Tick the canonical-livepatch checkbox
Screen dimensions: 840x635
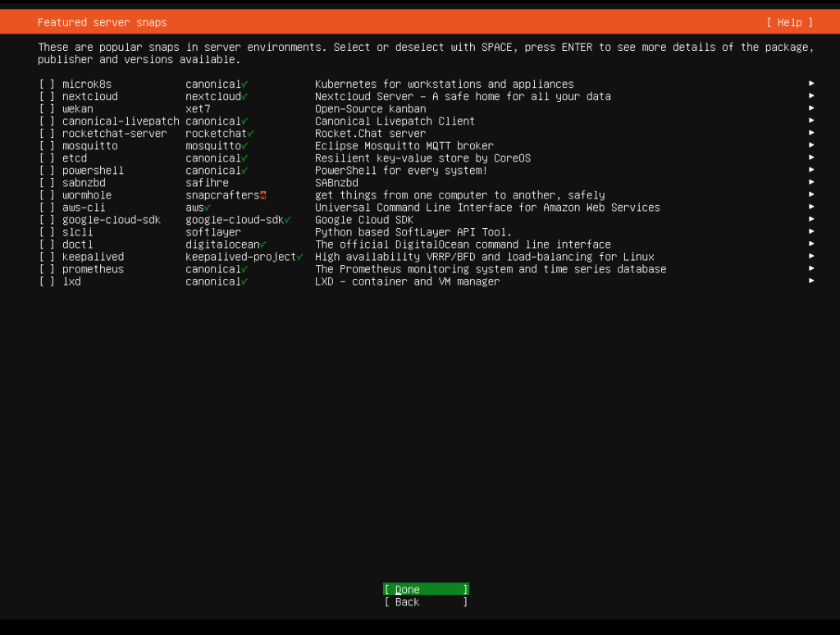coord(47,121)
